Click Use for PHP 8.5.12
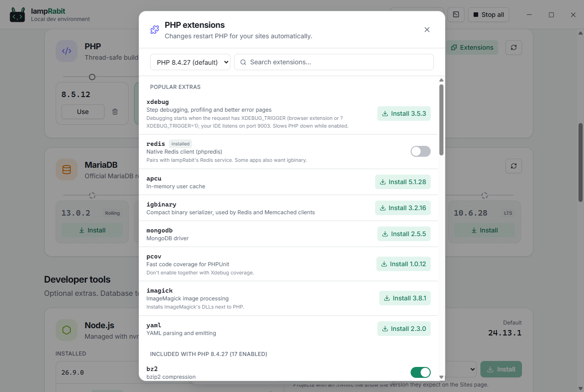The width and height of the screenshot is (584, 392). pyautogui.click(x=83, y=112)
